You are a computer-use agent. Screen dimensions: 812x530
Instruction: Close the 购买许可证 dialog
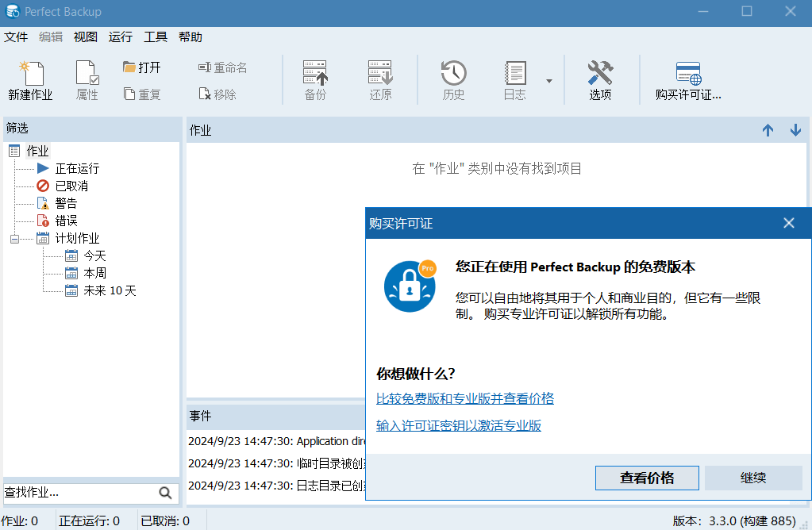(789, 223)
